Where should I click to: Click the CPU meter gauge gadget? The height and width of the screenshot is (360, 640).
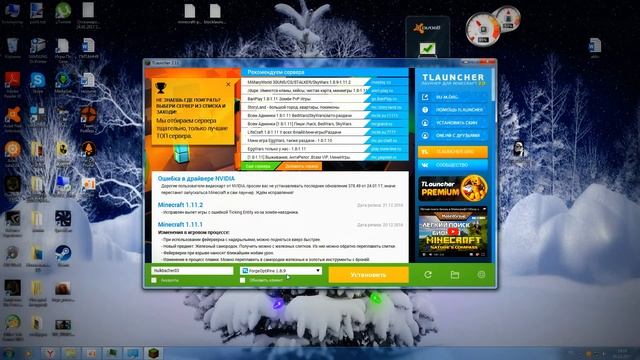[x=482, y=29]
